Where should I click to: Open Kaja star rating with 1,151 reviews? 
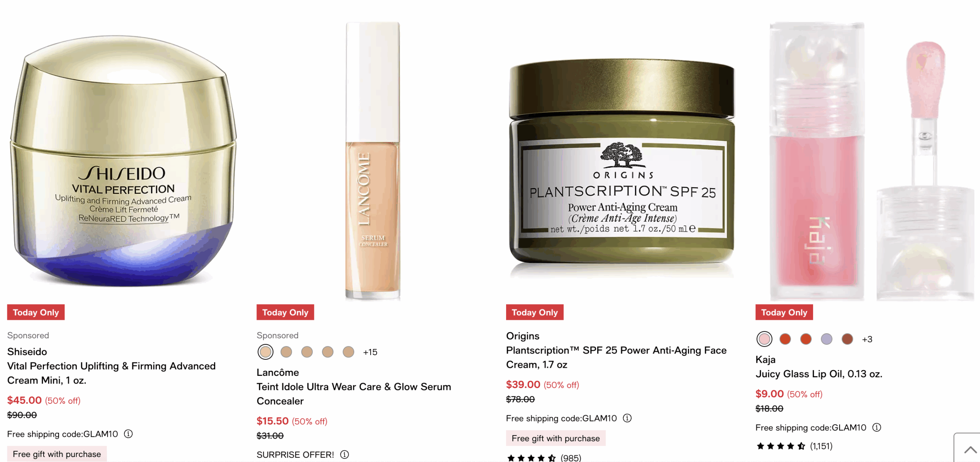click(x=794, y=446)
